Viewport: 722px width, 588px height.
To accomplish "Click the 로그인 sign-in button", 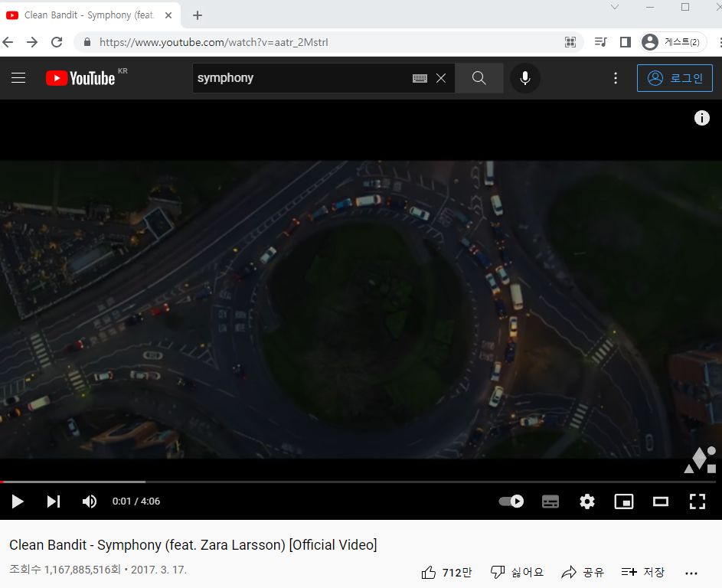I will [x=675, y=78].
